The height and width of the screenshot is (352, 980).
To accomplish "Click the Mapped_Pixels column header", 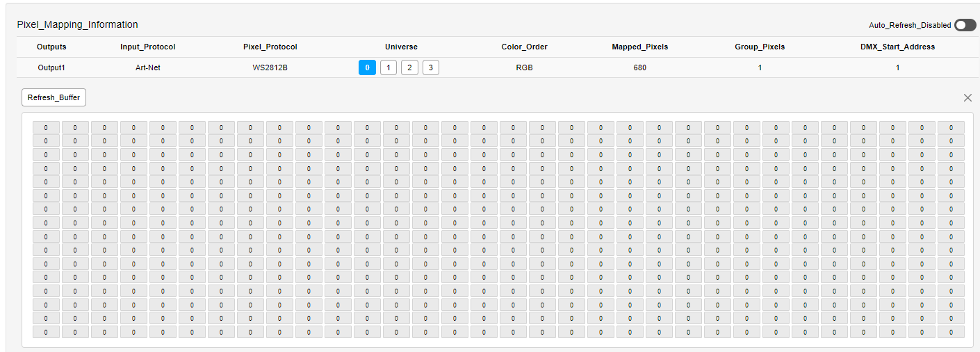I will (x=640, y=47).
